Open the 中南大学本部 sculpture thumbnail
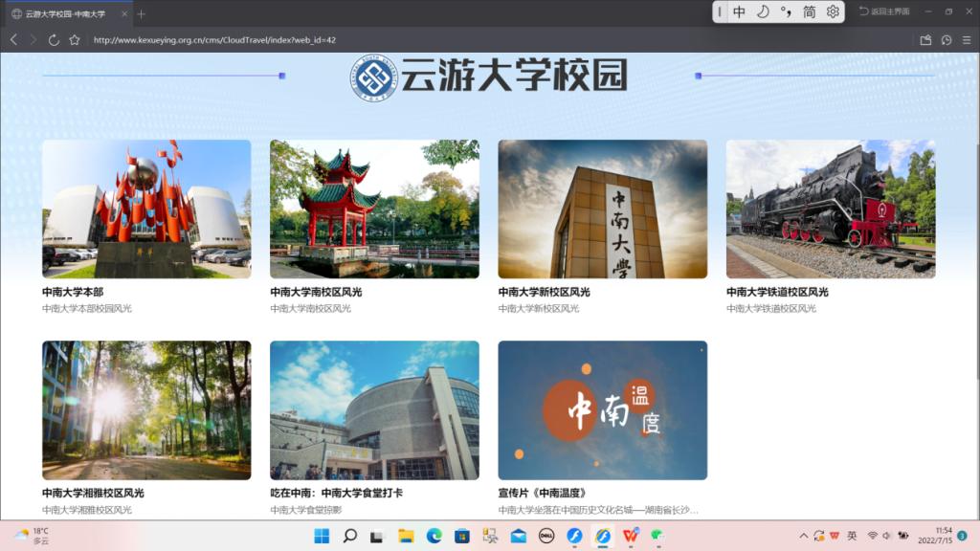The image size is (980, 551). [x=146, y=209]
